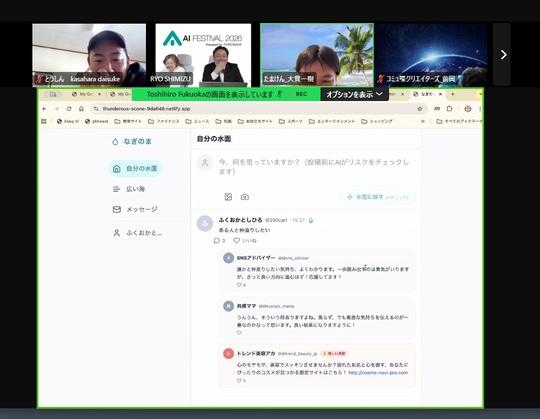Click the netlify.app address bar

[255, 109]
